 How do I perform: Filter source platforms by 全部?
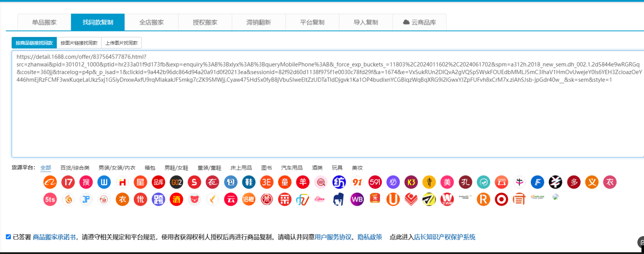pos(46,168)
